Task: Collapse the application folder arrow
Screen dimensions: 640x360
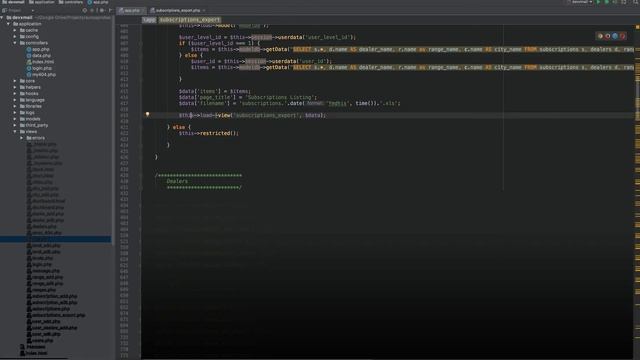Action: [9, 24]
